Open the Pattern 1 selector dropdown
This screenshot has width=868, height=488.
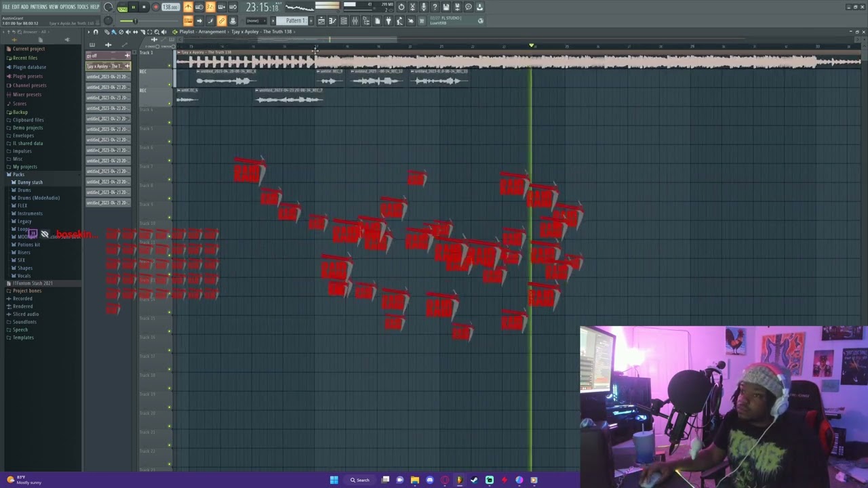[294, 20]
